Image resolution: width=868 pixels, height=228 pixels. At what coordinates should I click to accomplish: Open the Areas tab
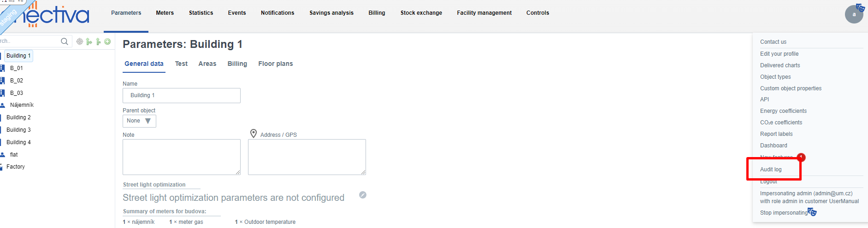(x=207, y=64)
